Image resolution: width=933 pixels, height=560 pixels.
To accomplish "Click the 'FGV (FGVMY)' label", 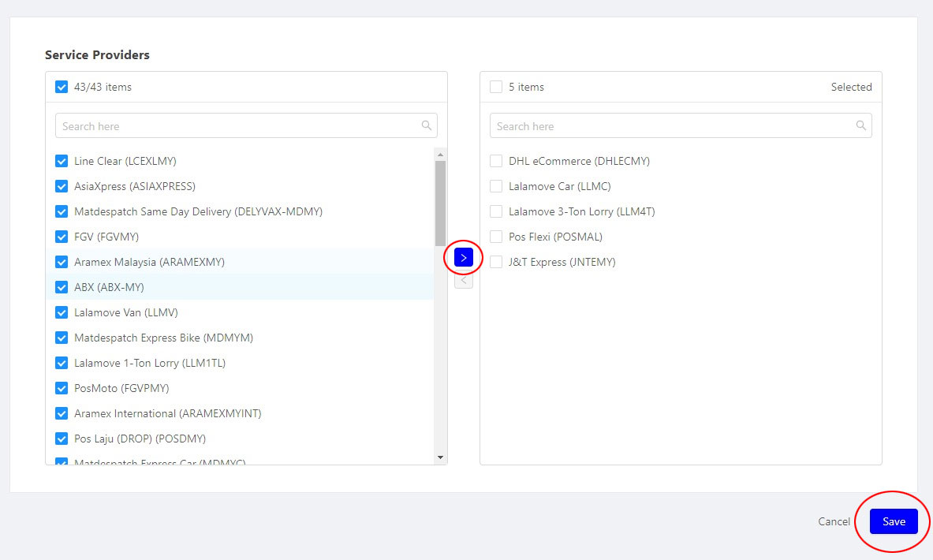I will point(106,237).
